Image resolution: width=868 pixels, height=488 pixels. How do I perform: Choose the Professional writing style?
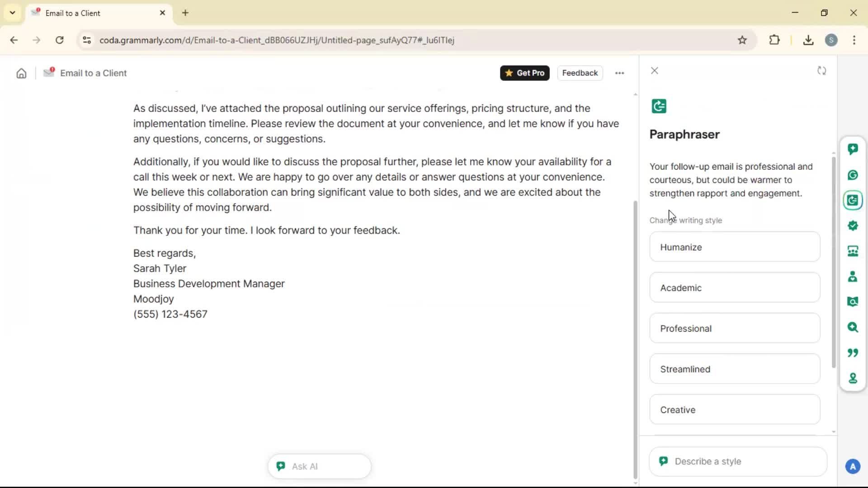[x=734, y=328]
